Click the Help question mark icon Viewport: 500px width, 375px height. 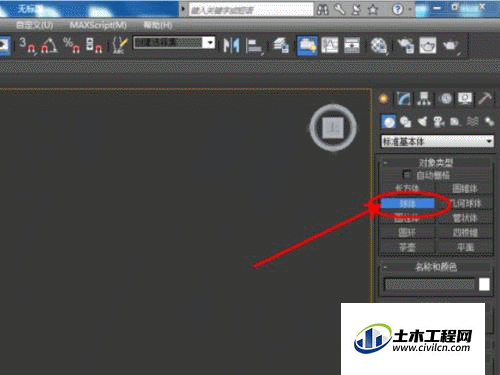(397, 9)
